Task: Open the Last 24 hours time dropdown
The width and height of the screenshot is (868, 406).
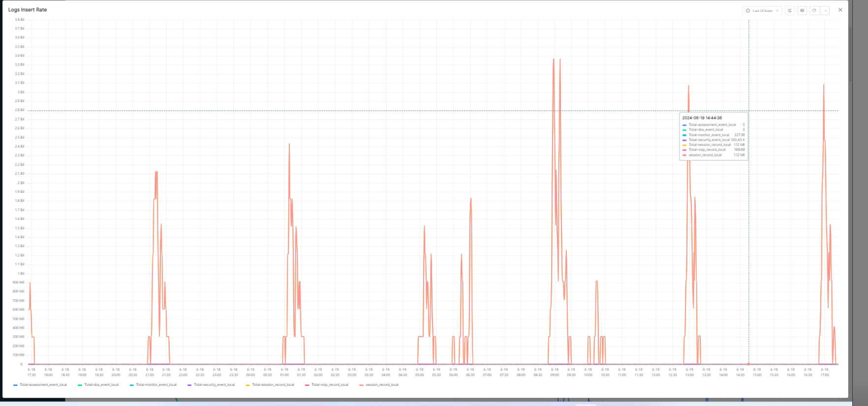Action: (762, 10)
